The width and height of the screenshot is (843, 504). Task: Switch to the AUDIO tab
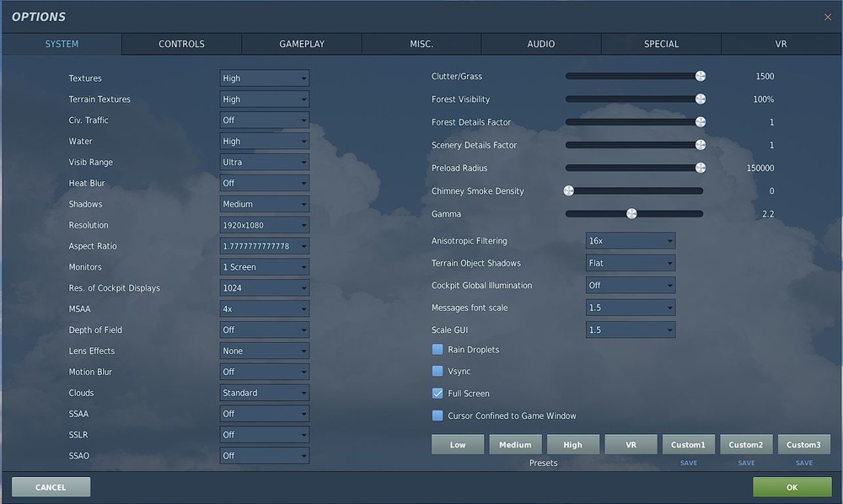(x=540, y=44)
